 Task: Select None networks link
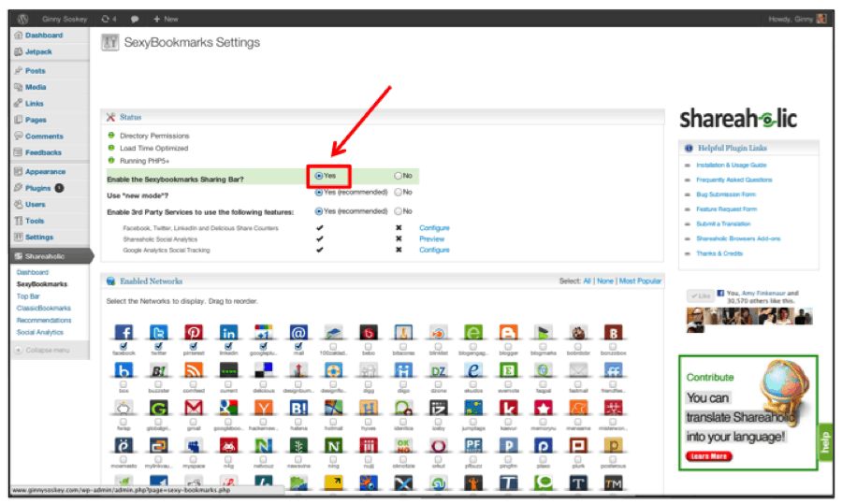click(x=605, y=281)
